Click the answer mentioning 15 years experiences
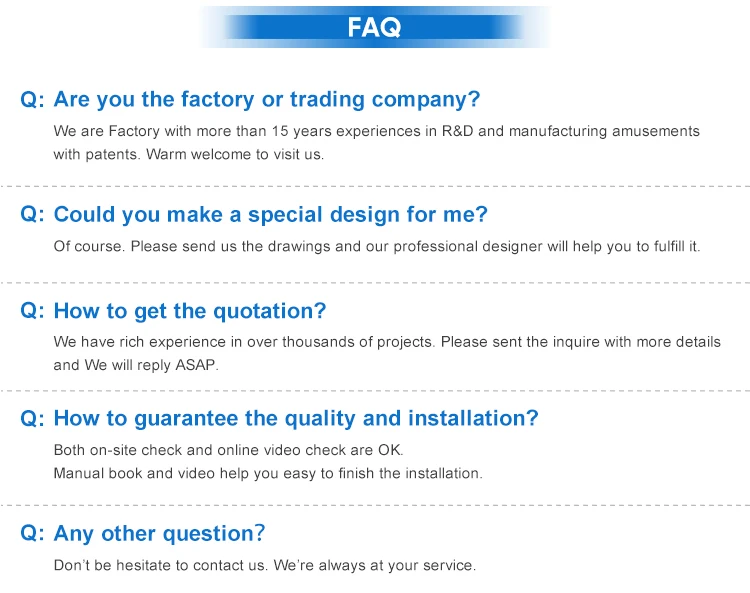The image size is (750, 593). point(376,131)
